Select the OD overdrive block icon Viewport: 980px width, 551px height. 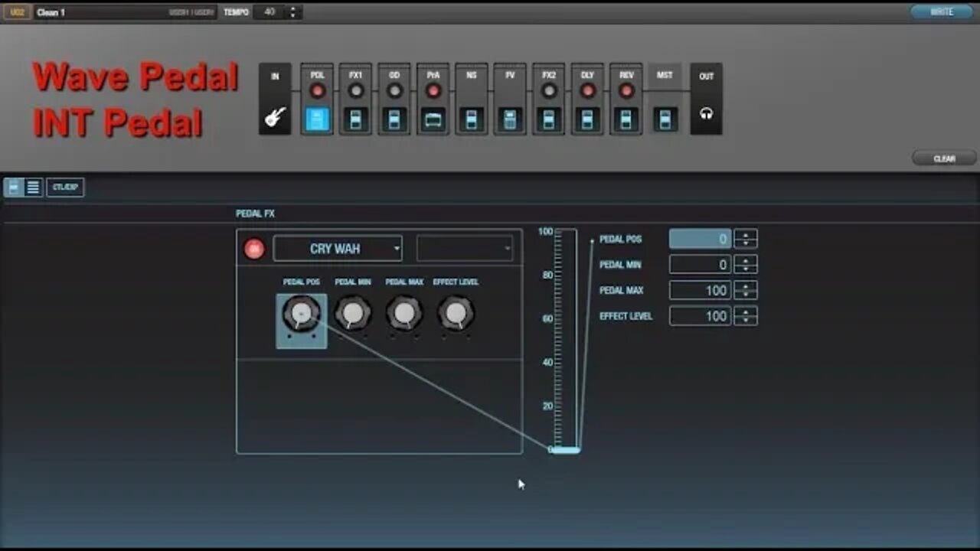pos(394,119)
